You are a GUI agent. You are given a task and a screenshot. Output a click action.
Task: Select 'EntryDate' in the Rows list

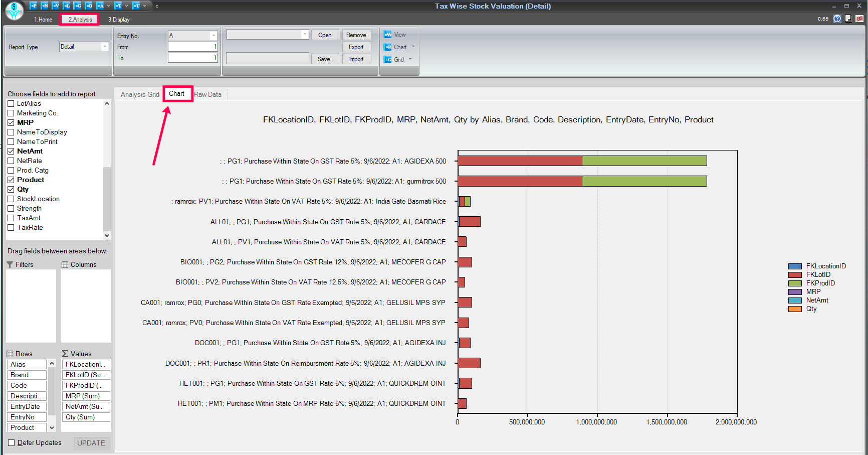pyautogui.click(x=27, y=406)
